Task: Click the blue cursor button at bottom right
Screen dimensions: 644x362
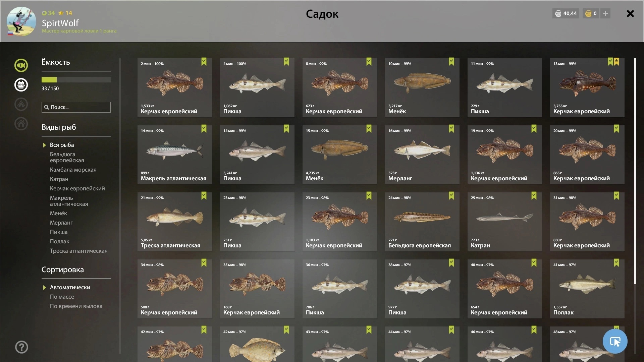Action: [x=615, y=341]
